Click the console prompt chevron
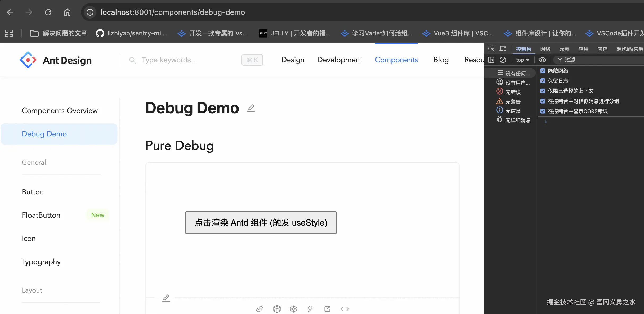 [545, 122]
